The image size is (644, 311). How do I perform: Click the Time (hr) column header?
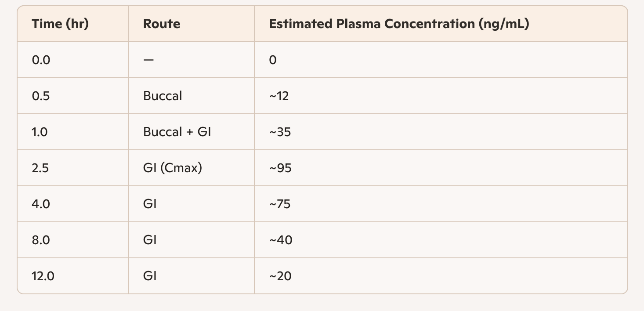(x=60, y=24)
